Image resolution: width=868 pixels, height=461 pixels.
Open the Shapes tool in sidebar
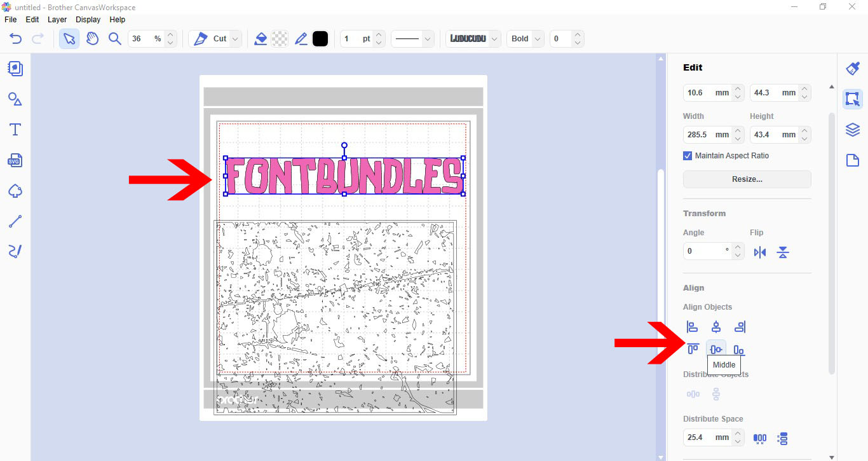(15, 99)
